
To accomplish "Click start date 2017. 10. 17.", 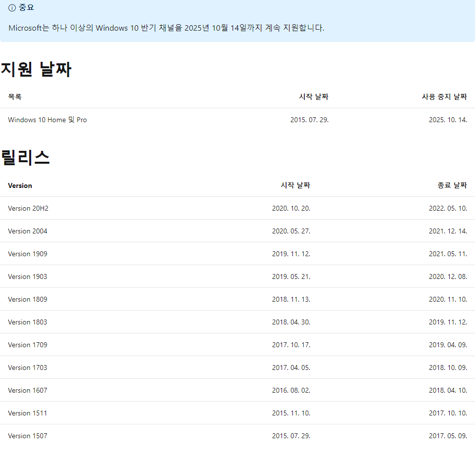I will pyautogui.click(x=291, y=345).
